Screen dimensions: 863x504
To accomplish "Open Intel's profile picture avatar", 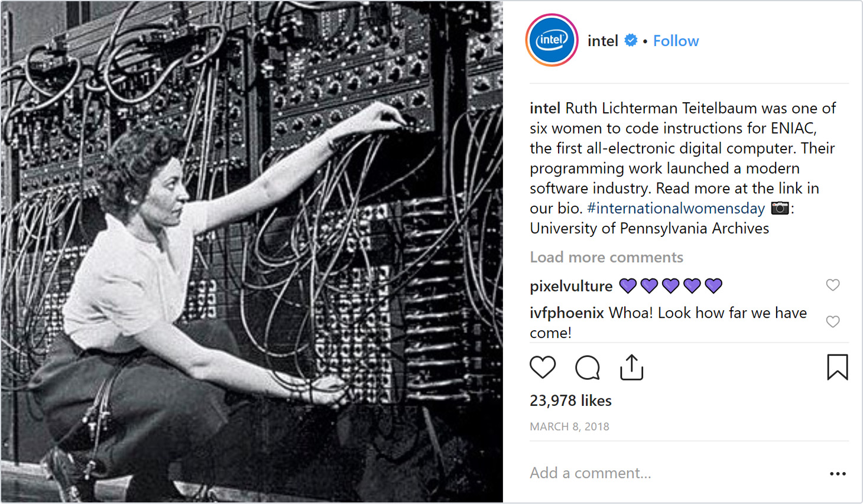I will click(551, 40).
